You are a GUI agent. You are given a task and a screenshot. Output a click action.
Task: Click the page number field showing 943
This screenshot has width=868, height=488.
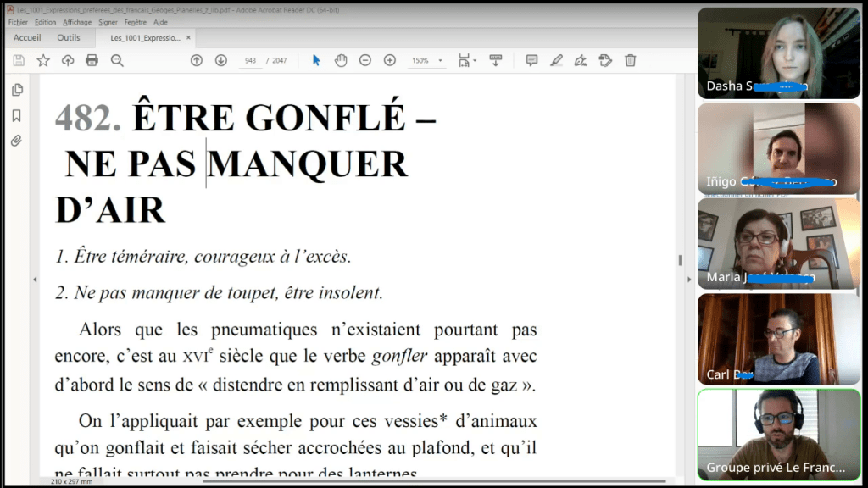tap(250, 60)
